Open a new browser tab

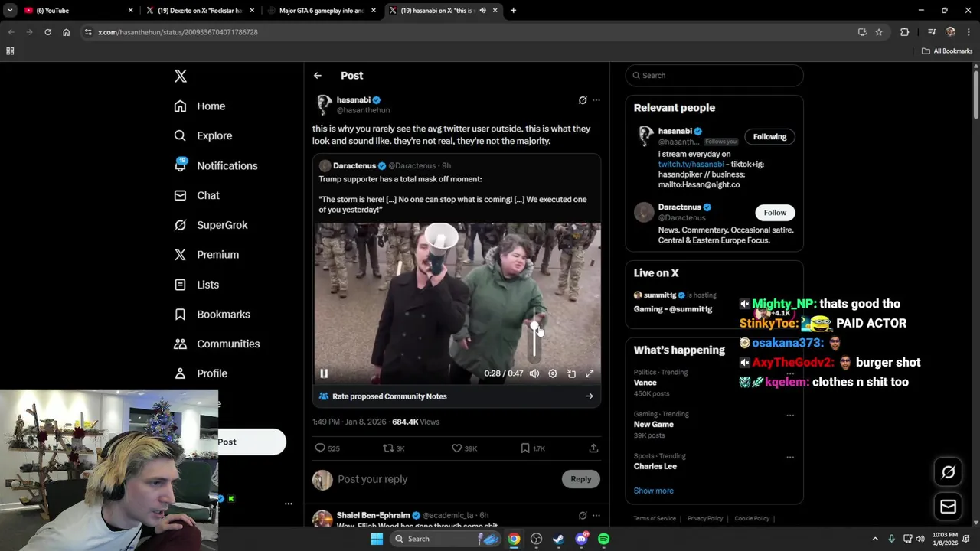coord(513,11)
